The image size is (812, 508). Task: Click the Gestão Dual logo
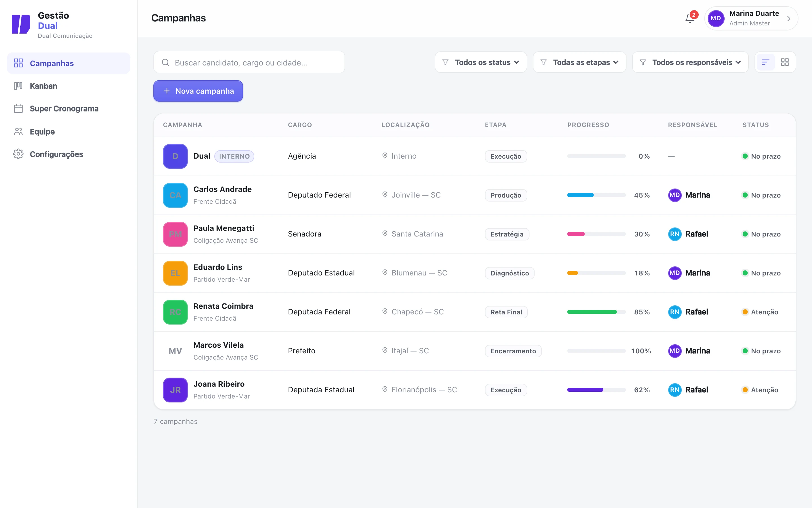21,24
